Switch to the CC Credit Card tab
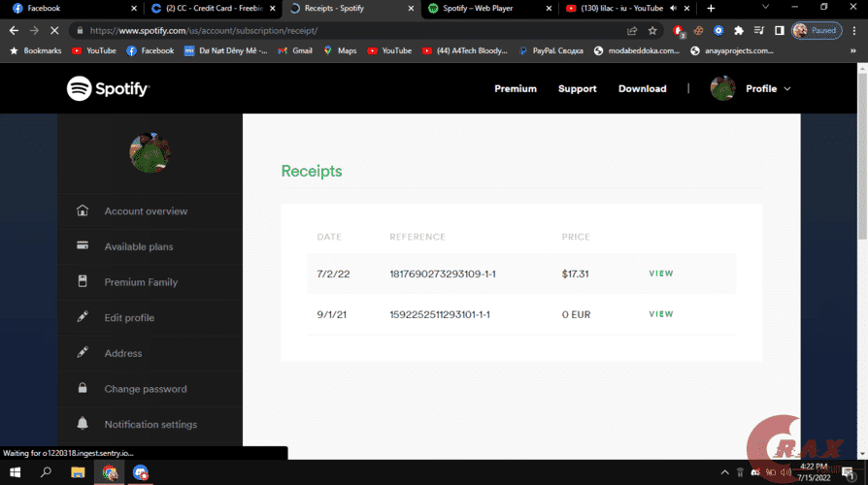The width and height of the screenshot is (868, 485). 212,9
